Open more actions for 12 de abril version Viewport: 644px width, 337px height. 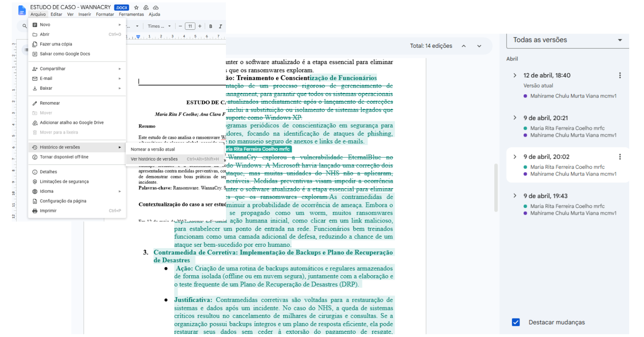pos(620,75)
